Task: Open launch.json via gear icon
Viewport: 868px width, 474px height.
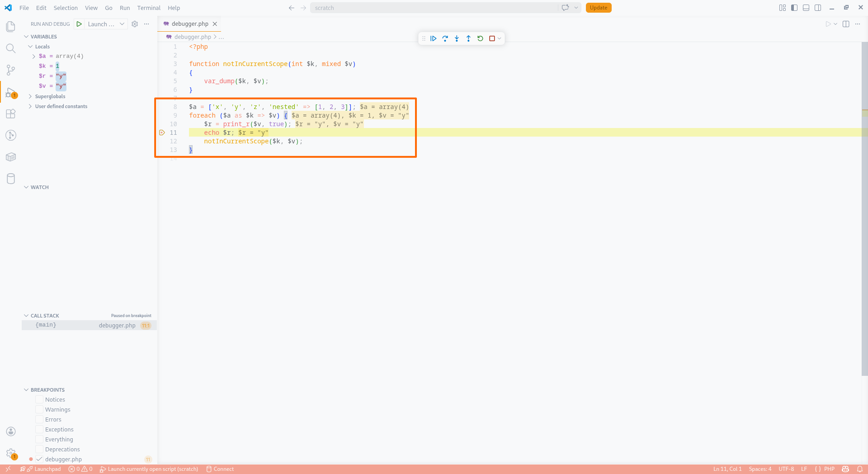Action: pos(135,24)
